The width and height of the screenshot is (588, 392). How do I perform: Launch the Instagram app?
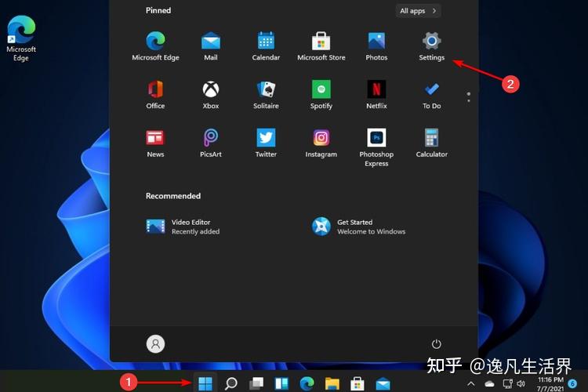click(x=321, y=143)
